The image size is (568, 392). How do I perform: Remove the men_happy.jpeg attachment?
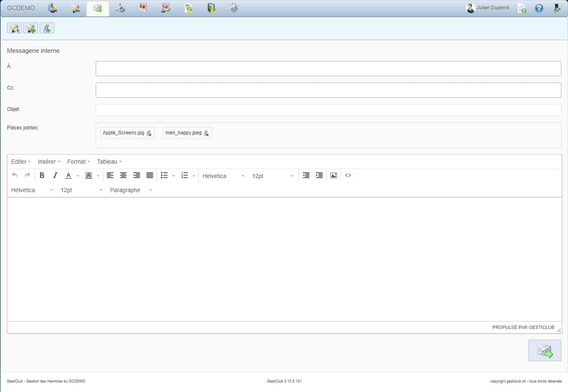pyautogui.click(x=207, y=133)
